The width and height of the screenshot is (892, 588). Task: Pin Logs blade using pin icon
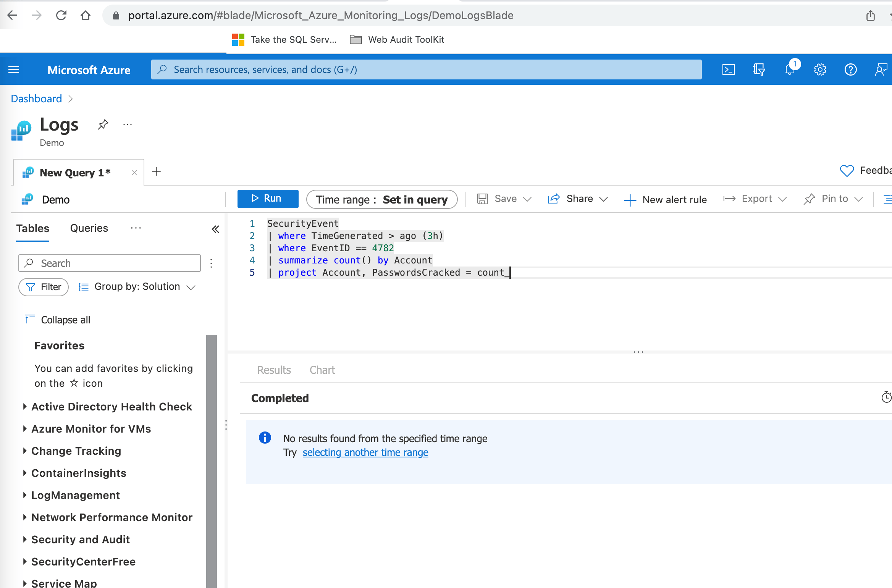pos(103,124)
